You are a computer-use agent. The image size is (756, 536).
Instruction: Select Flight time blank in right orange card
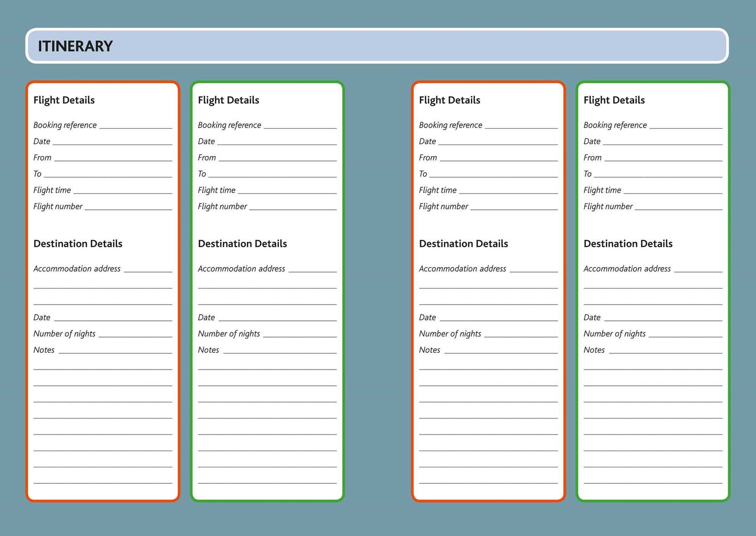click(509, 191)
